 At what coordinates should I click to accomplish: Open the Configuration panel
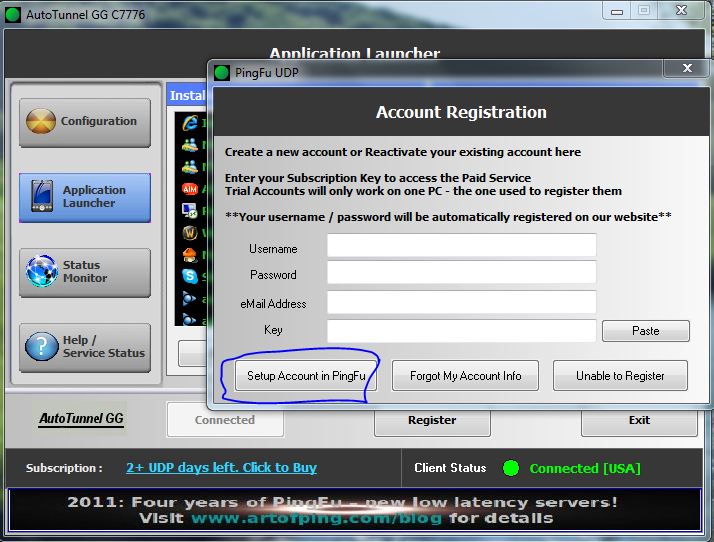pyautogui.click(x=85, y=123)
